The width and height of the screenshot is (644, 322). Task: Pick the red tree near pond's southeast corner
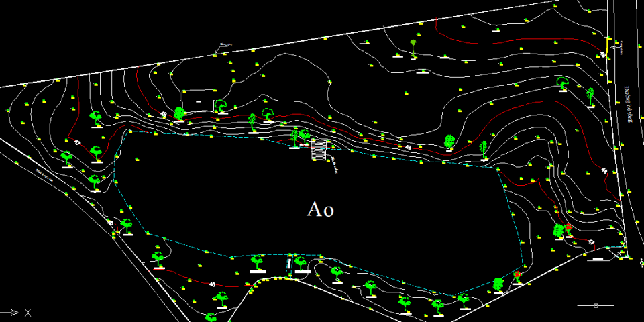(x=518, y=275)
